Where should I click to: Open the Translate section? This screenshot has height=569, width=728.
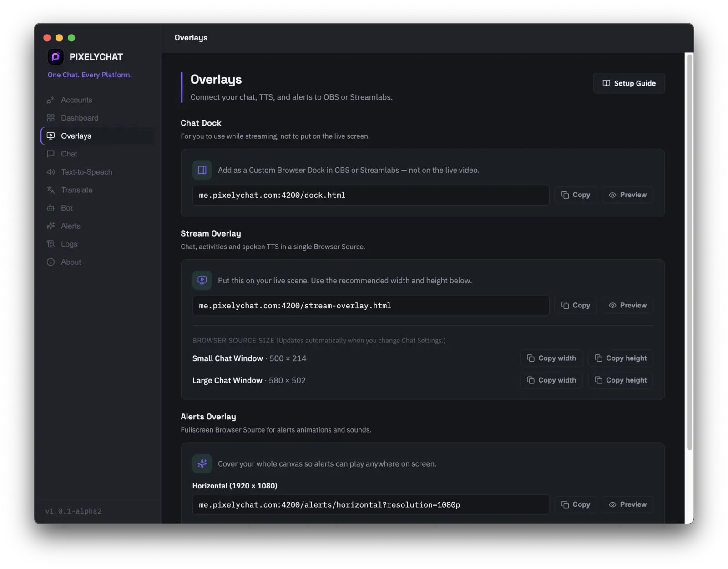[x=98, y=190]
